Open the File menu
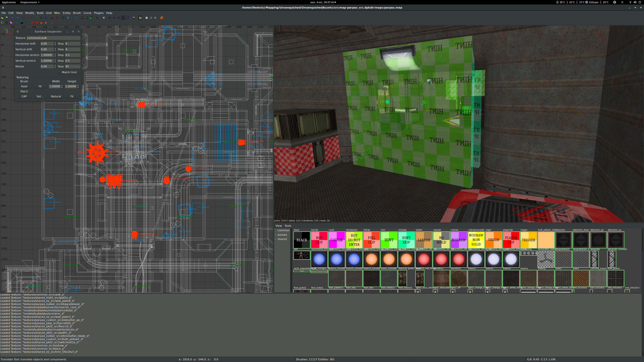The width and height of the screenshot is (644, 362). tap(4, 13)
